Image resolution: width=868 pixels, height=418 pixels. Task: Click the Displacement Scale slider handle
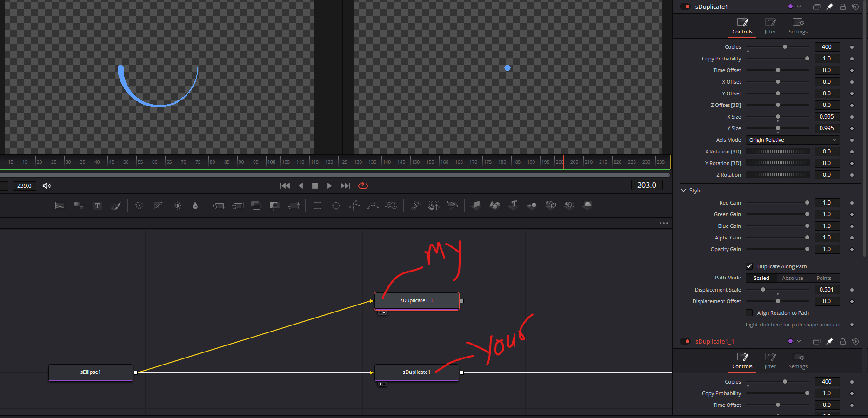pyautogui.click(x=763, y=290)
